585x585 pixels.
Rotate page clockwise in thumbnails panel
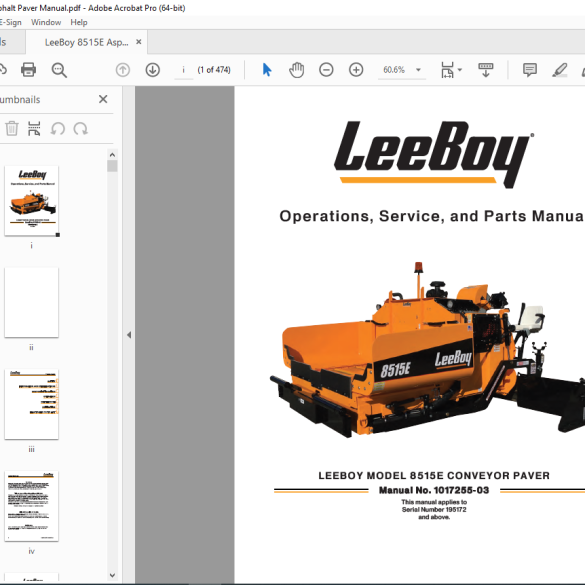point(81,129)
